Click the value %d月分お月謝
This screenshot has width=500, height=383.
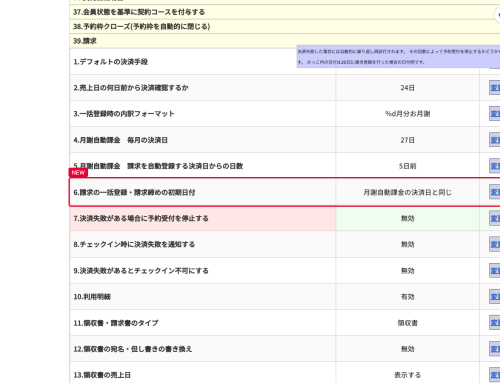point(407,114)
